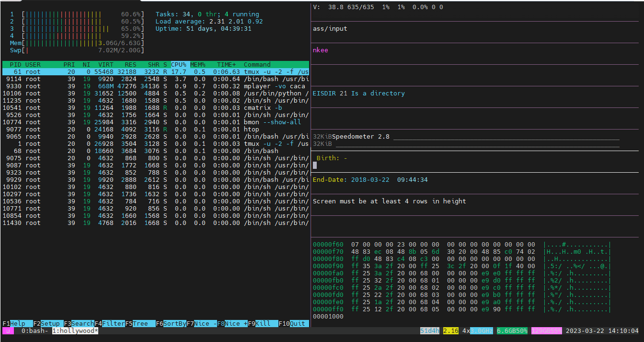644x342 pixels.
Task: Click the PID column header
Action: point(15,64)
